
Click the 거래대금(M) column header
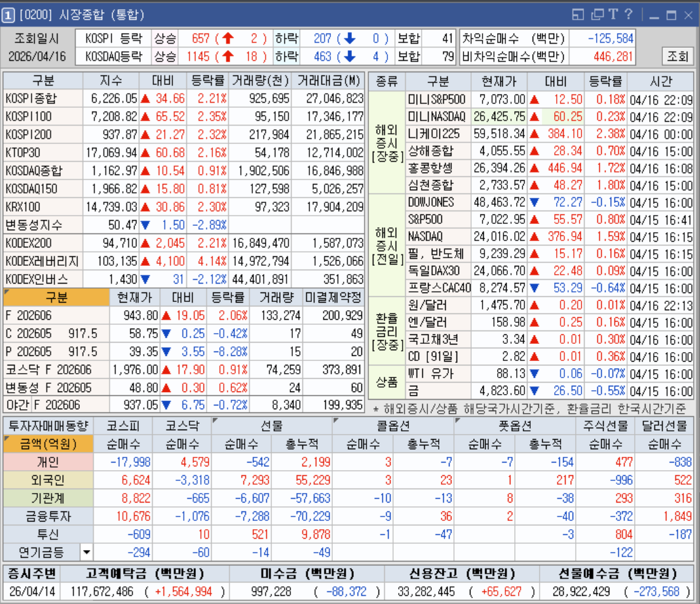[328, 81]
